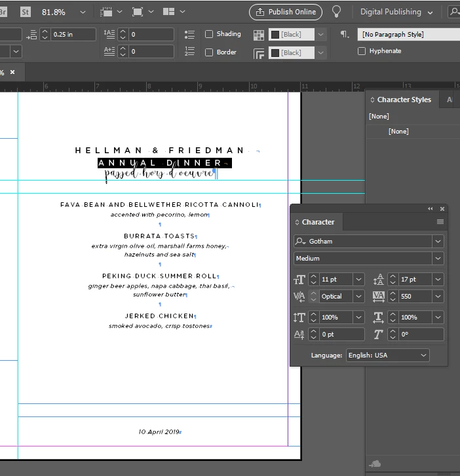The height and width of the screenshot is (476, 460).
Task: Switch to the Character Styles tab
Action: coord(404,100)
